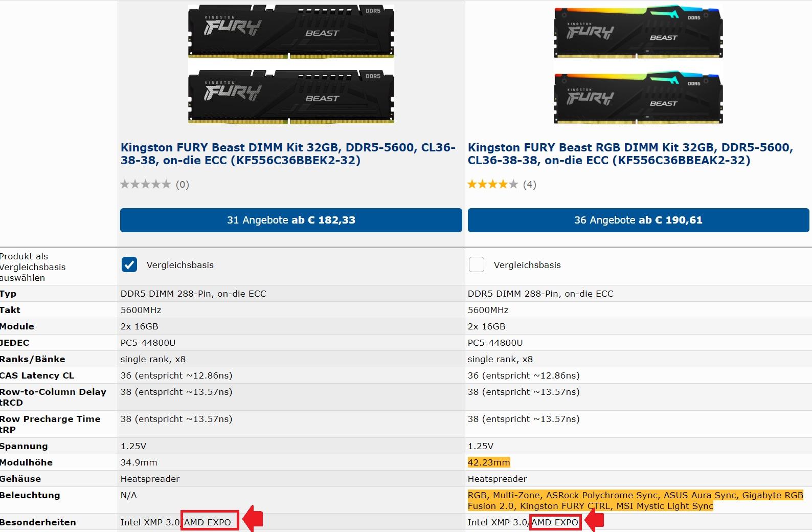The width and height of the screenshot is (812, 532).
Task: Click 'Produkt als Vergleichsbasis auswählen' label
Action: [33, 267]
